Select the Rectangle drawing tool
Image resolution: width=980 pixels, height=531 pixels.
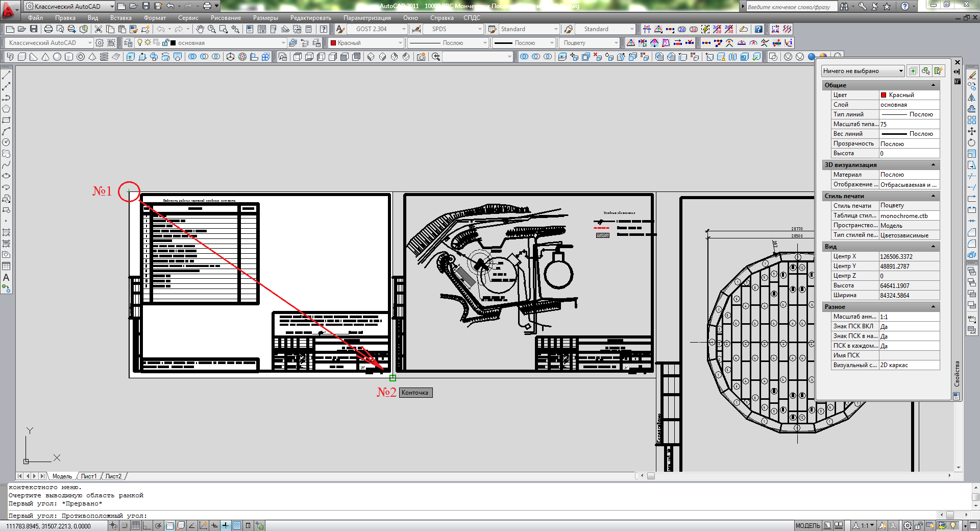click(6, 120)
